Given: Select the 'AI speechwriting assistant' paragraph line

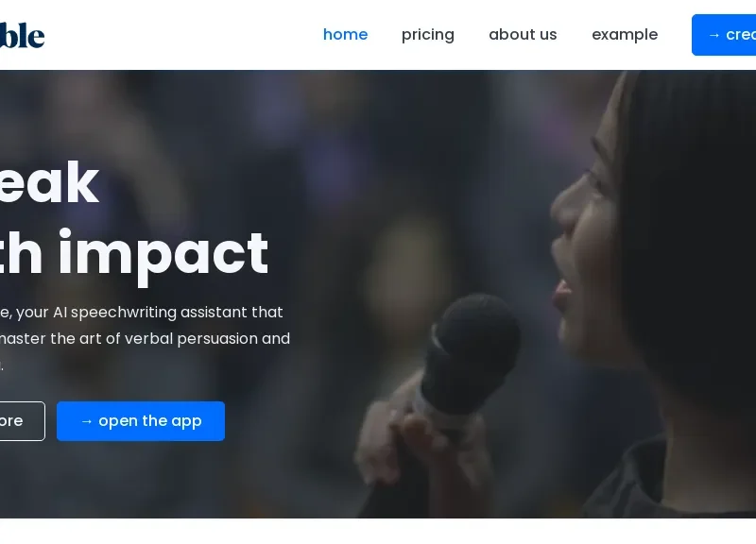Looking at the screenshot, I should point(141,313).
